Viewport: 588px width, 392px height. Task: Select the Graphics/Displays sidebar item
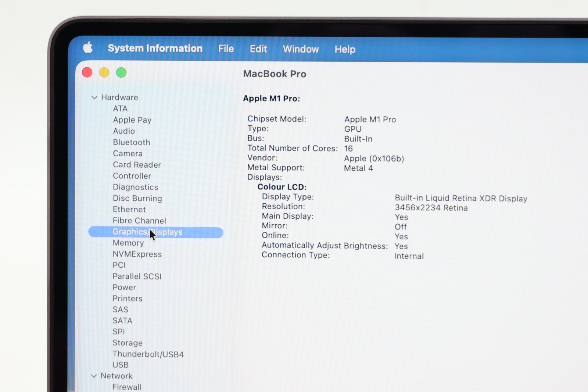click(x=147, y=232)
